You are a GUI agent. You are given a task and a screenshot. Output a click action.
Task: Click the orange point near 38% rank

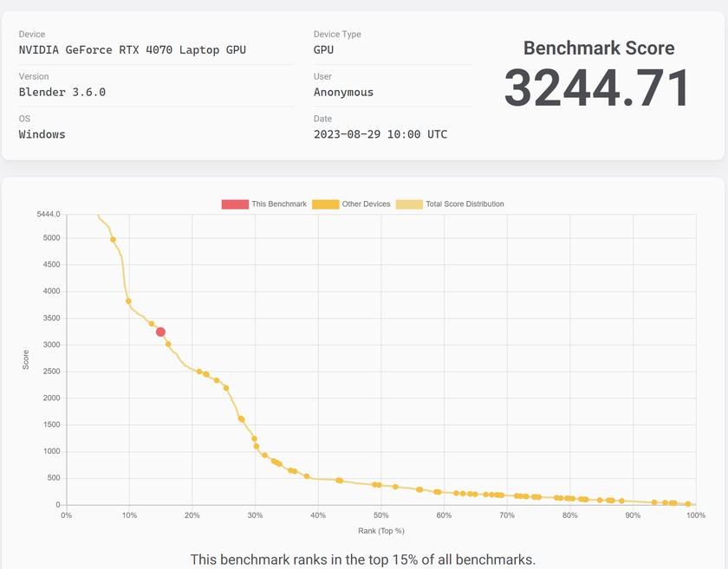(x=307, y=476)
